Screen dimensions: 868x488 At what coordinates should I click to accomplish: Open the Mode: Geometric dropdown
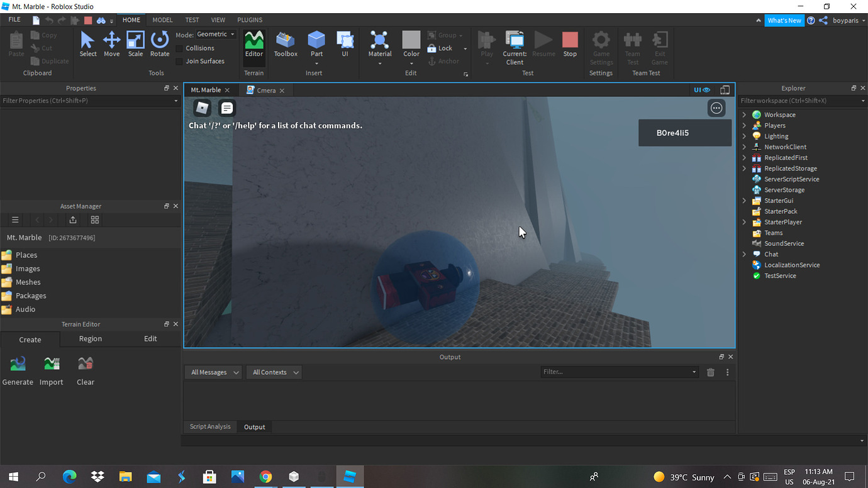[x=216, y=34]
